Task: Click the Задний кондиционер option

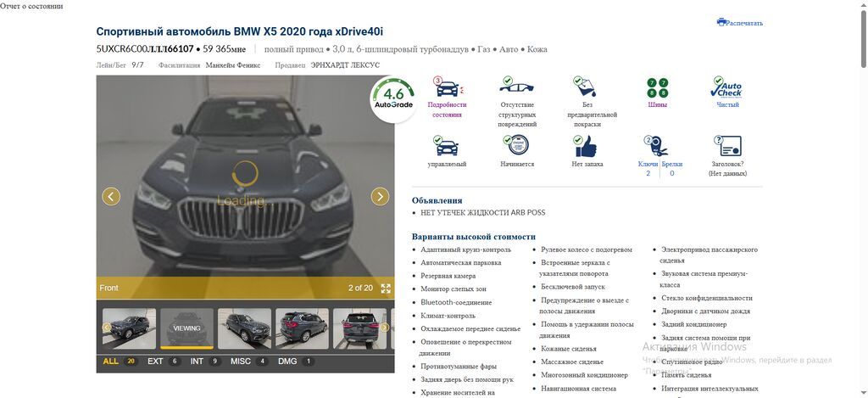Action: [x=694, y=324]
